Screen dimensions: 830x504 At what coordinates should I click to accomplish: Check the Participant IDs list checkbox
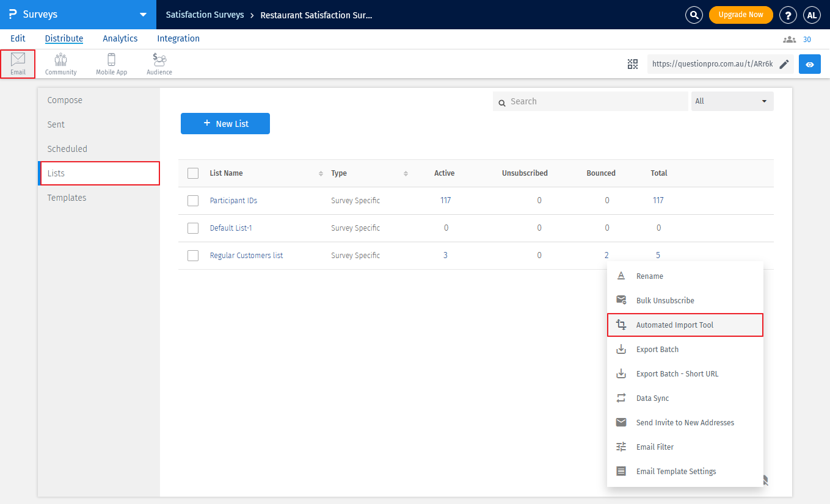point(193,201)
